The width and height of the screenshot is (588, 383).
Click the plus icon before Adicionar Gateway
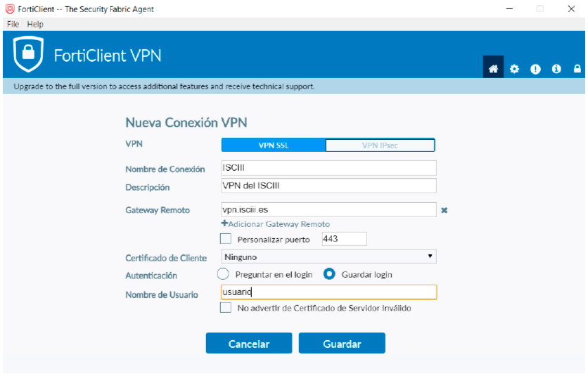224,223
